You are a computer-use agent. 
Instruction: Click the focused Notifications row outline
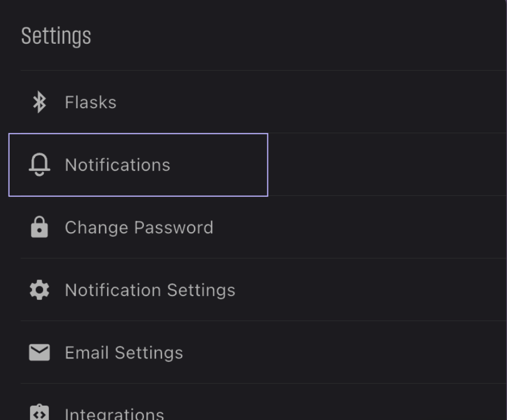coord(138,164)
